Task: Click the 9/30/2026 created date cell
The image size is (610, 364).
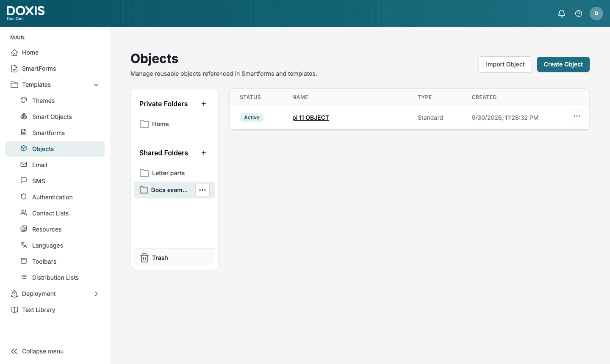Action: click(505, 118)
